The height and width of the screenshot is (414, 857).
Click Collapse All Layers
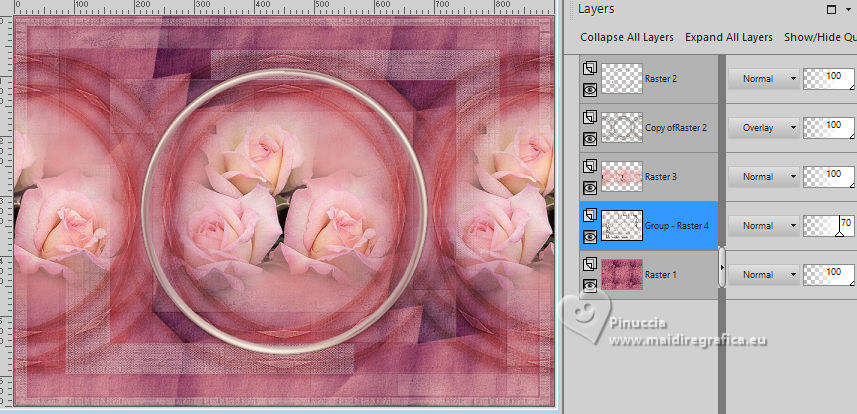(x=627, y=37)
